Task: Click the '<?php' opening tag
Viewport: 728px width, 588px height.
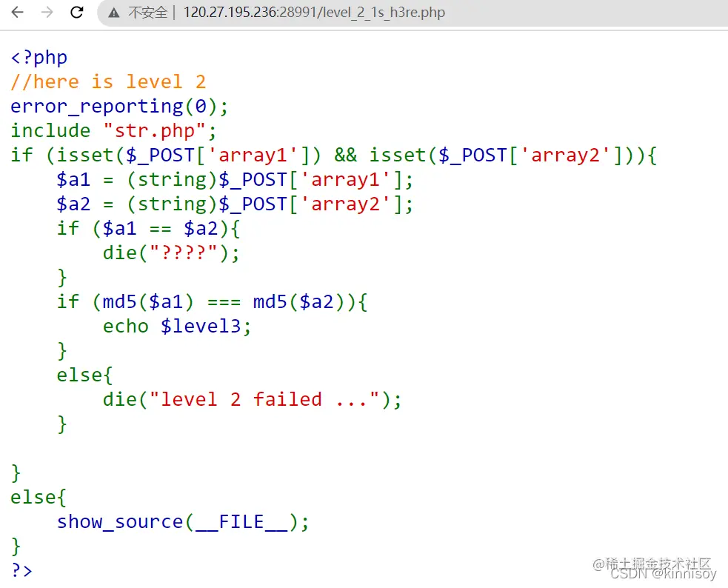Action: click(x=39, y=58)
